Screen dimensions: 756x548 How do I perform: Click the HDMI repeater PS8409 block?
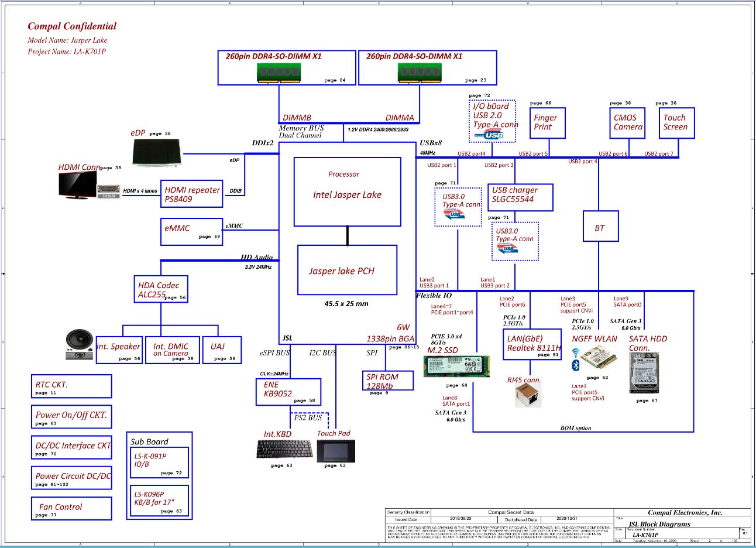click(191, 194)
